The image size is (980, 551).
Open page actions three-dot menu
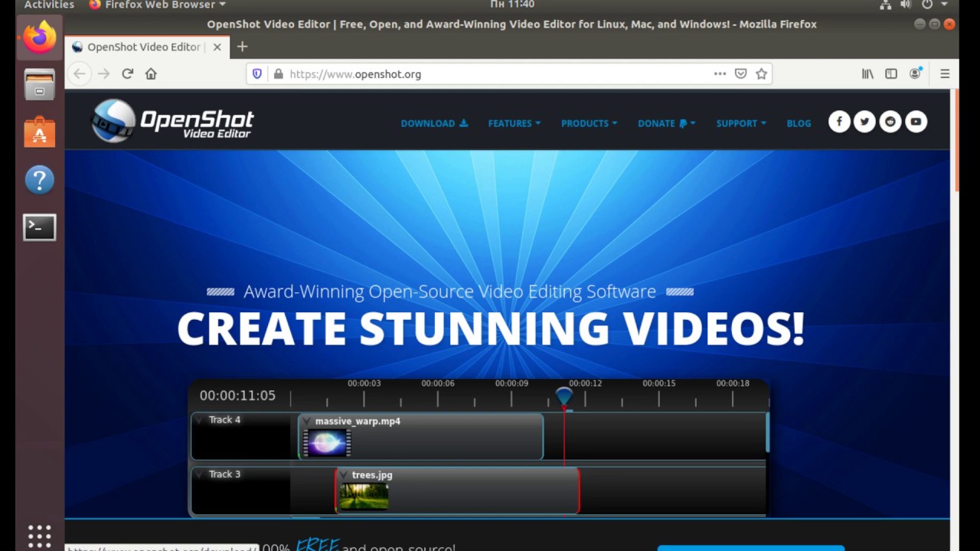(720, 73)
